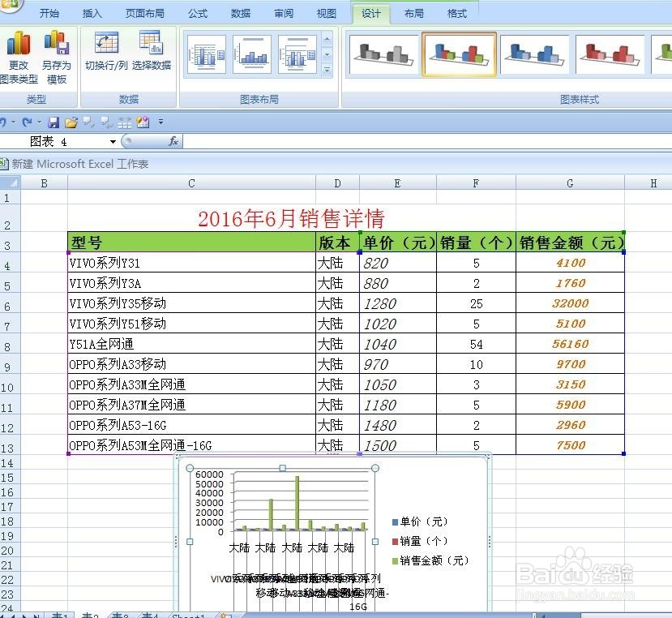This screenshot has height=618, width=672.
Task: Click chart vertical axis label 60000
Action: [209, 474]
